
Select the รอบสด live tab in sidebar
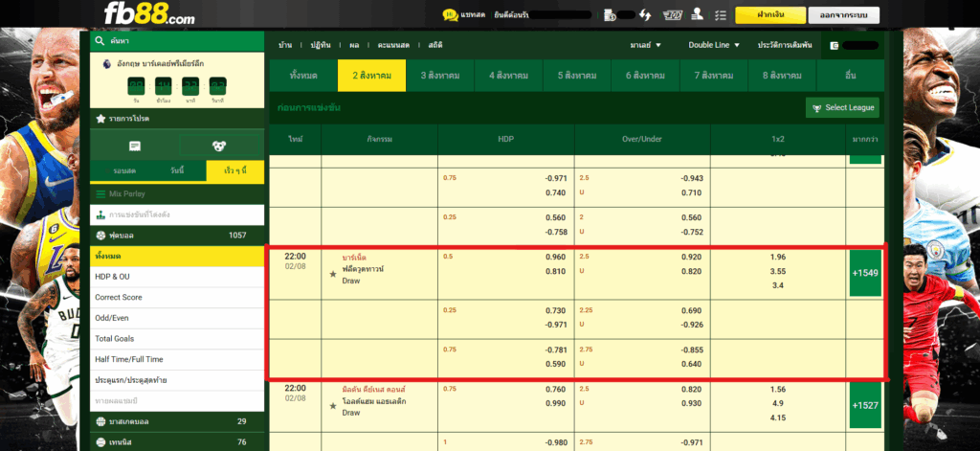coord(120,170)
